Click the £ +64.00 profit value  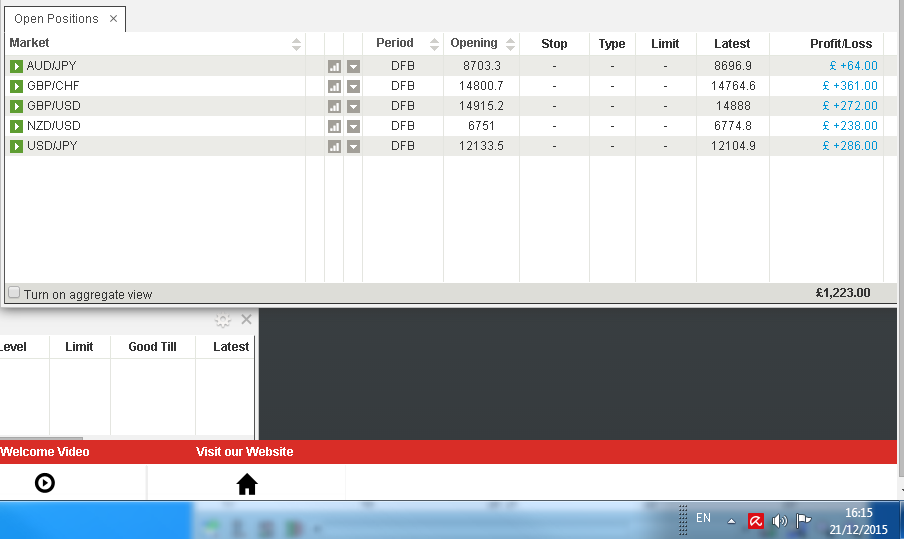click(853, 66)
